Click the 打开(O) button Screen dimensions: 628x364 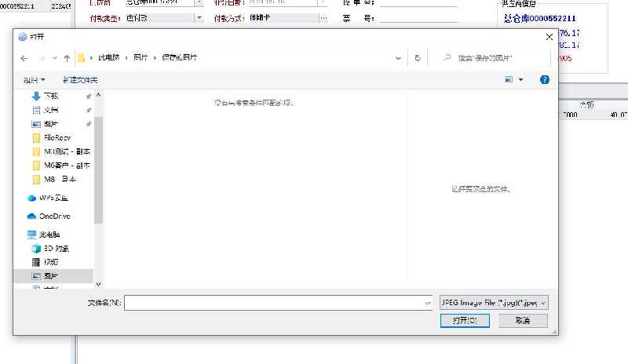pos(465,321)
